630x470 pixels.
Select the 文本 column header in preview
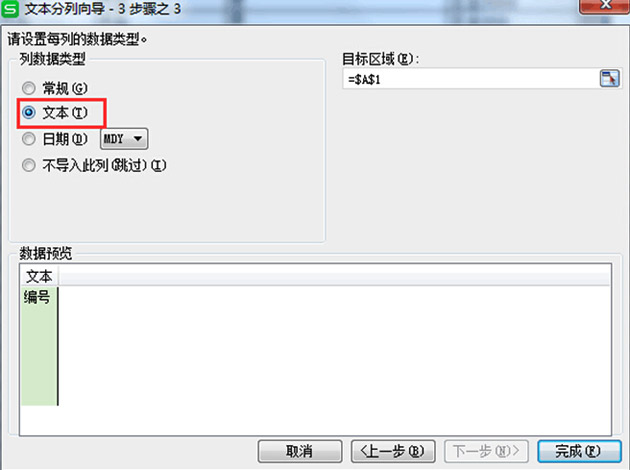point(39,276)
